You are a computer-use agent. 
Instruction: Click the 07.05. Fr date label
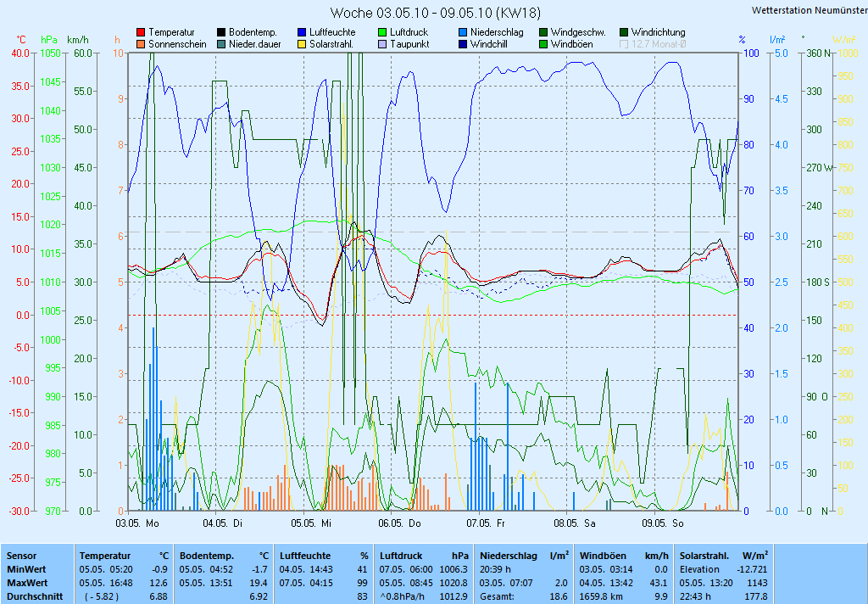(x=486, y=523)
